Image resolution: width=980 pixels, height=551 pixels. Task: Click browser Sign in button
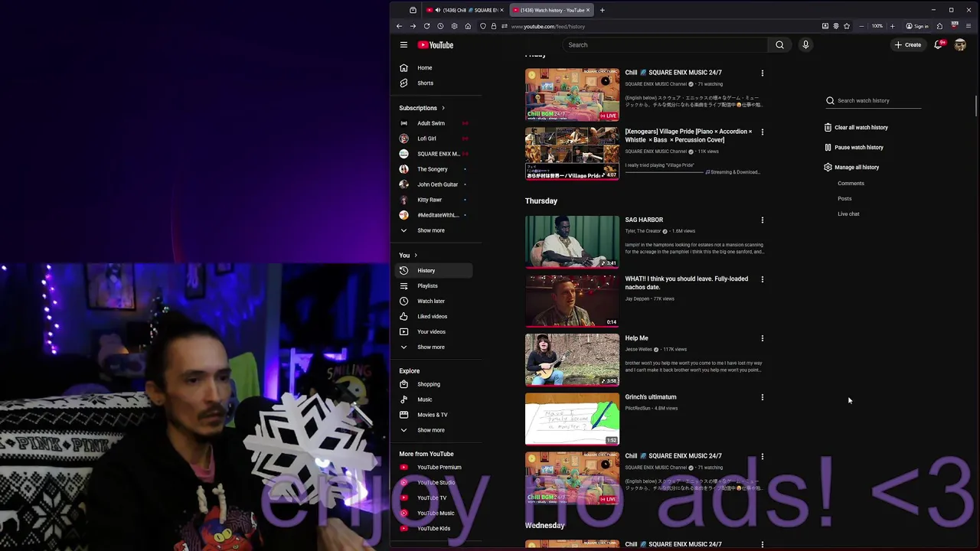(x=916, y=26)
